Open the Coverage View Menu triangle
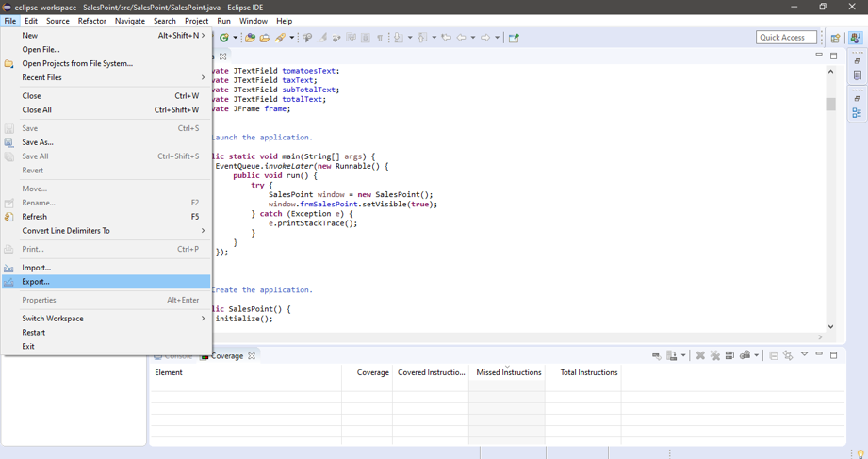 (x=804, y=354)
